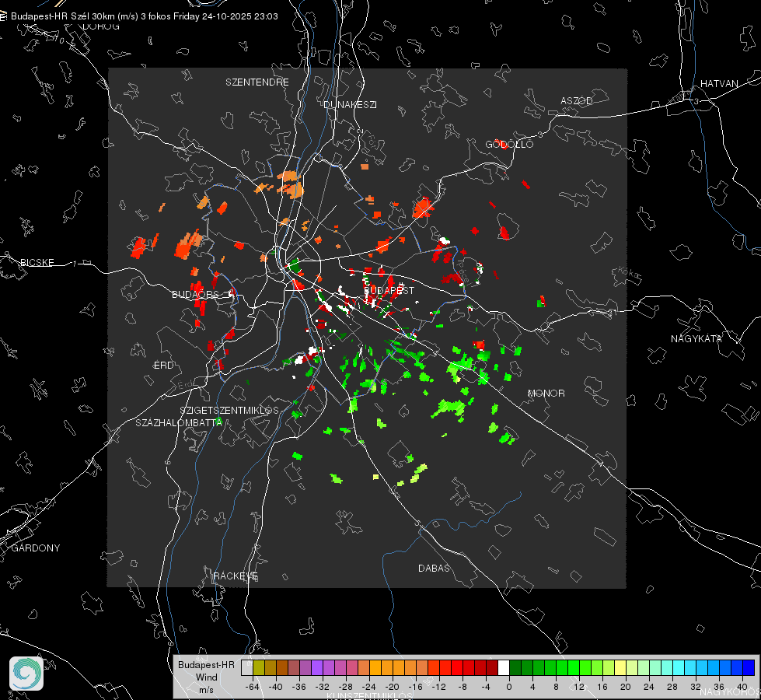
Task: Click the -64 value on legend scale
Action: click(x=252, y=687)
